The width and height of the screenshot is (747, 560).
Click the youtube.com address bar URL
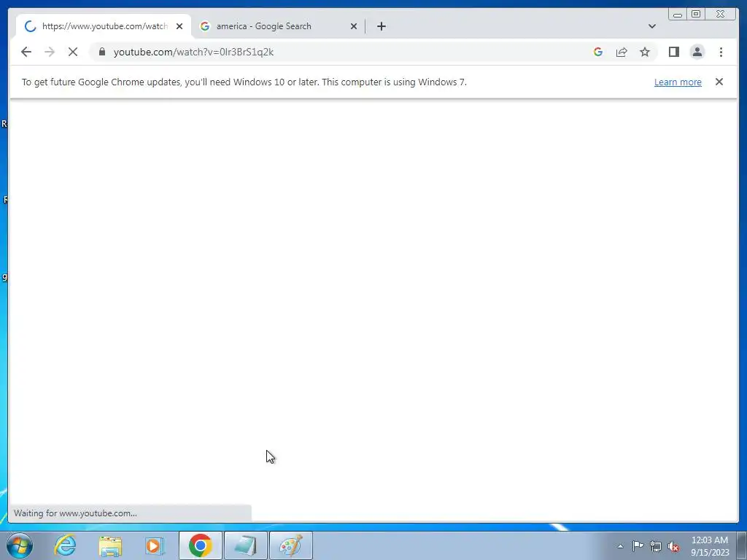(193, 52)
